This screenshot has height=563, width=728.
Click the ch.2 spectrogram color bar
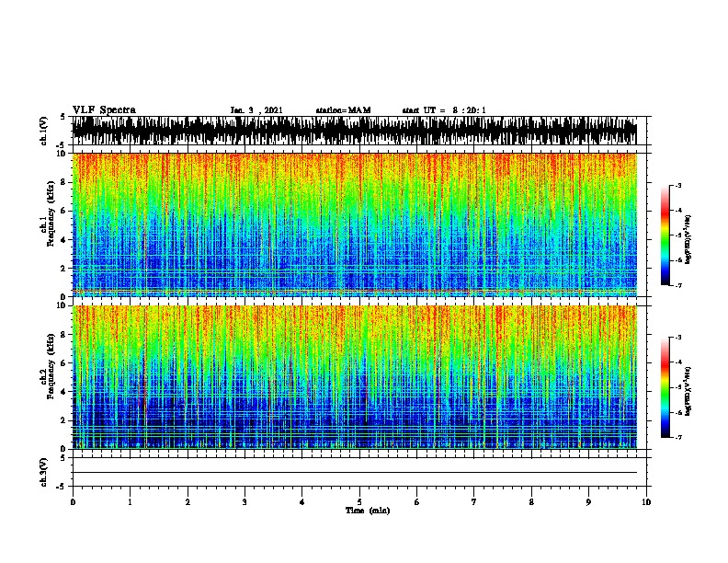(665, 387)
